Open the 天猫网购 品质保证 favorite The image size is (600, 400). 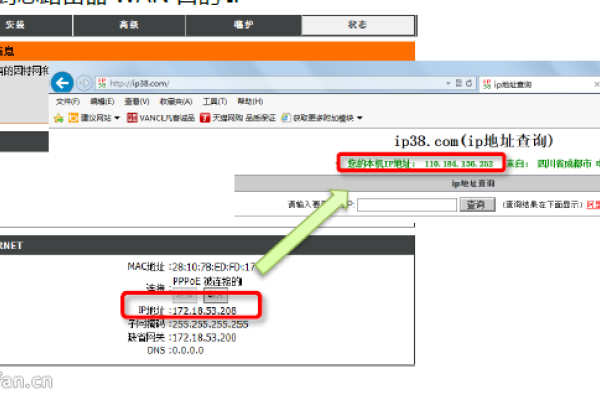pyautogui.click(x=238, y=118)
